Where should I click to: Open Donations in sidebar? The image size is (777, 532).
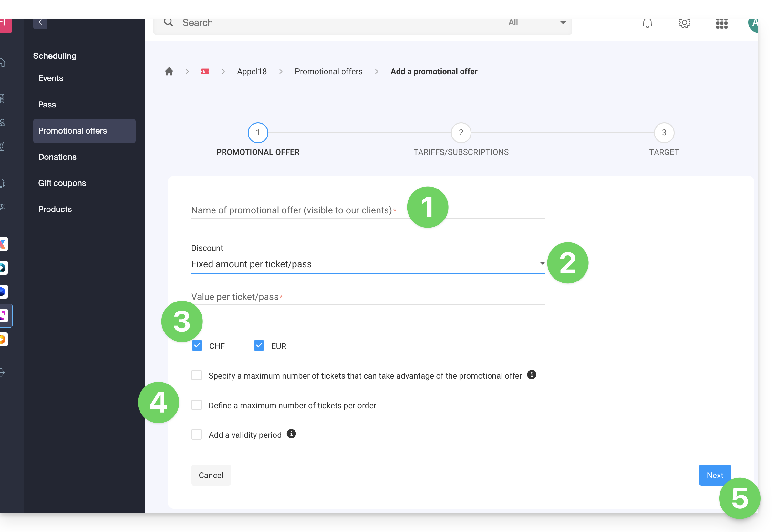point(57,157)
